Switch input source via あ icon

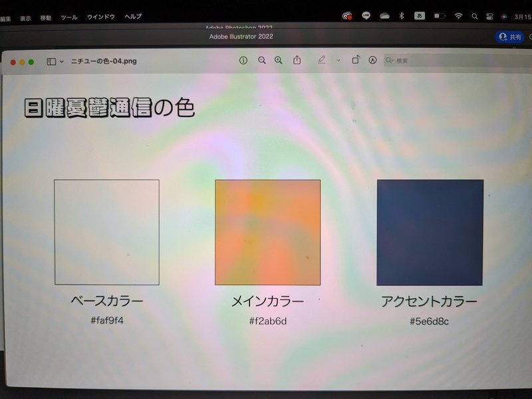click(x=420, y=15)
